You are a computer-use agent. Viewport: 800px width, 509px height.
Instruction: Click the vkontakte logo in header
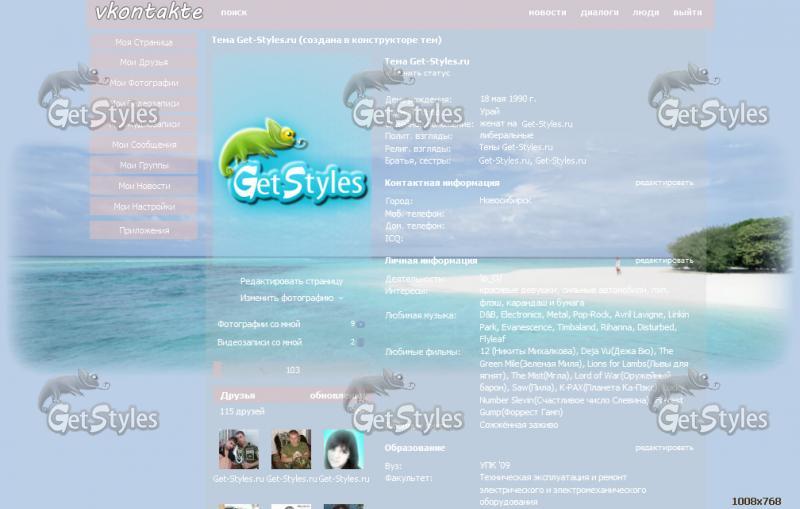click(x=149, y=12)
